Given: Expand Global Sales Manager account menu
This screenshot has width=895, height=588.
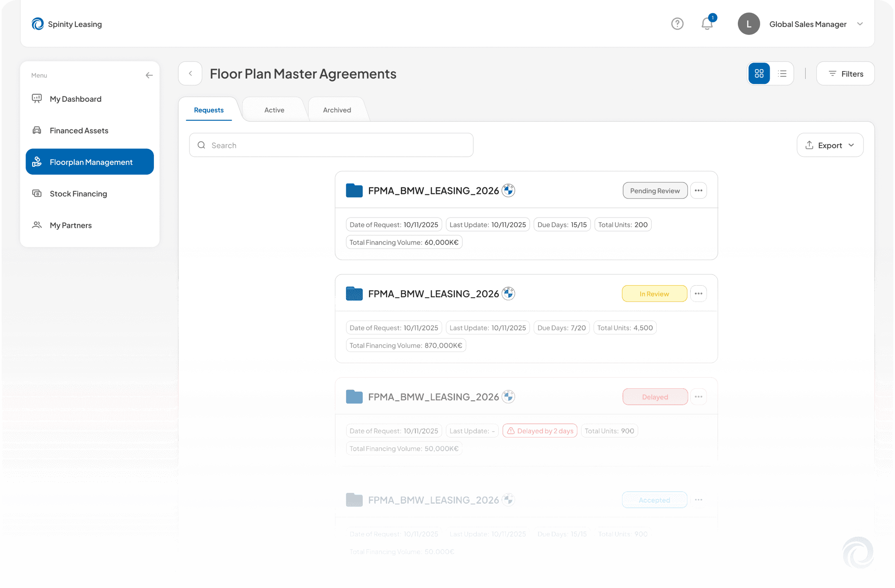Looking at the screenshot, I should [860, 24].
